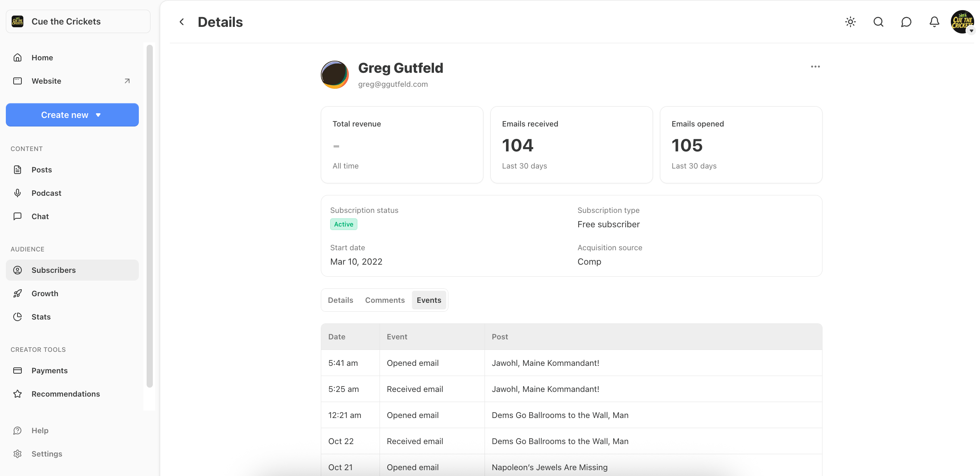980x476 pixels.
Task: Switch to the Comments tab
Action: [x=385, y=300]
